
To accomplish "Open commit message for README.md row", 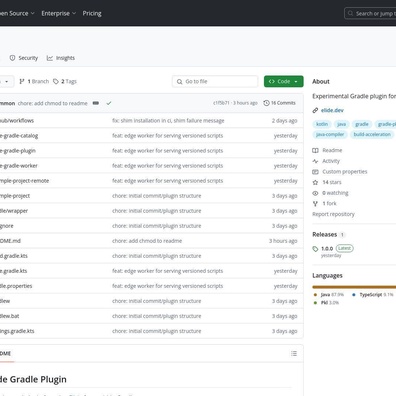I will (147, 241).
